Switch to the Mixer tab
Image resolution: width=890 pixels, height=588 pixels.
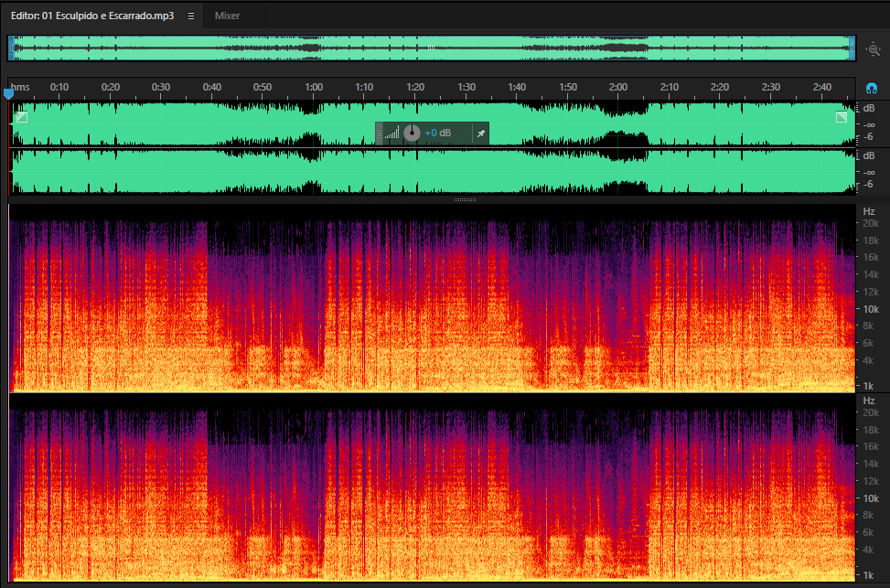point(227,16)
